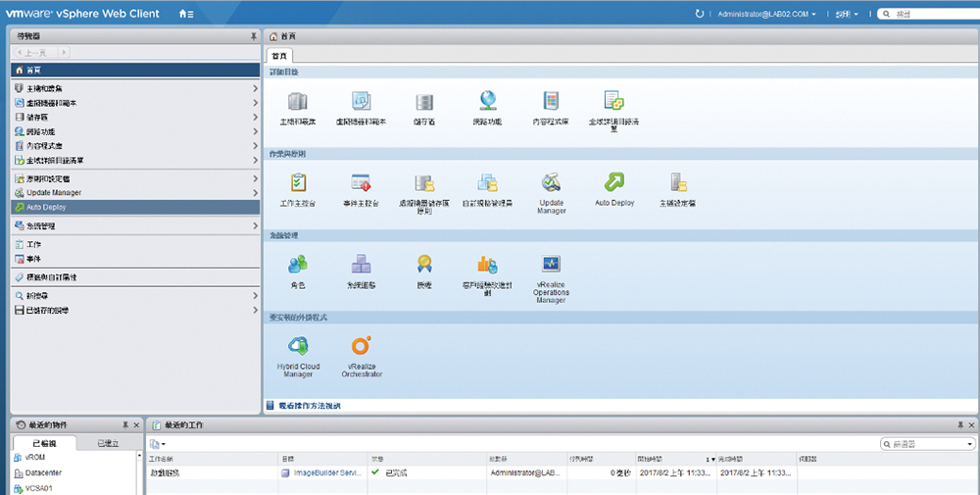980x495 pixels.
Task: Open Customer Experience Improvement Program icon
Action: 487,265
